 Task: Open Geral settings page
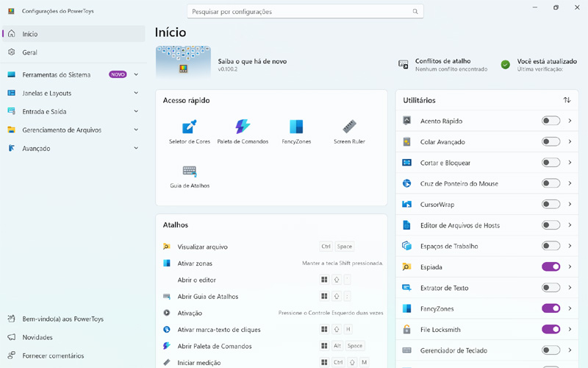tap(74, 52)
